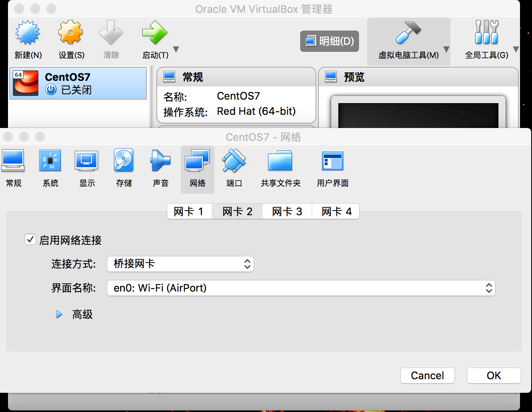Open the 界面名称 dropdown showing en0: Wi-Fi

click(x=301, y=288)
